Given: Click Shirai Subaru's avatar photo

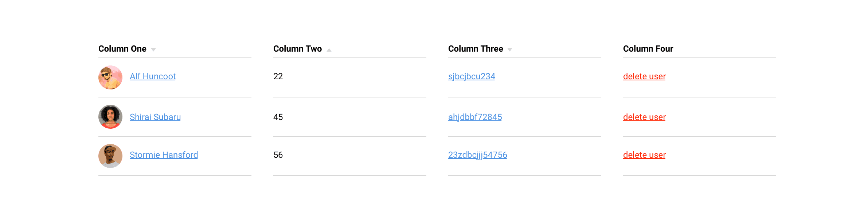Looking at the screenshot, I should (110, 117).
